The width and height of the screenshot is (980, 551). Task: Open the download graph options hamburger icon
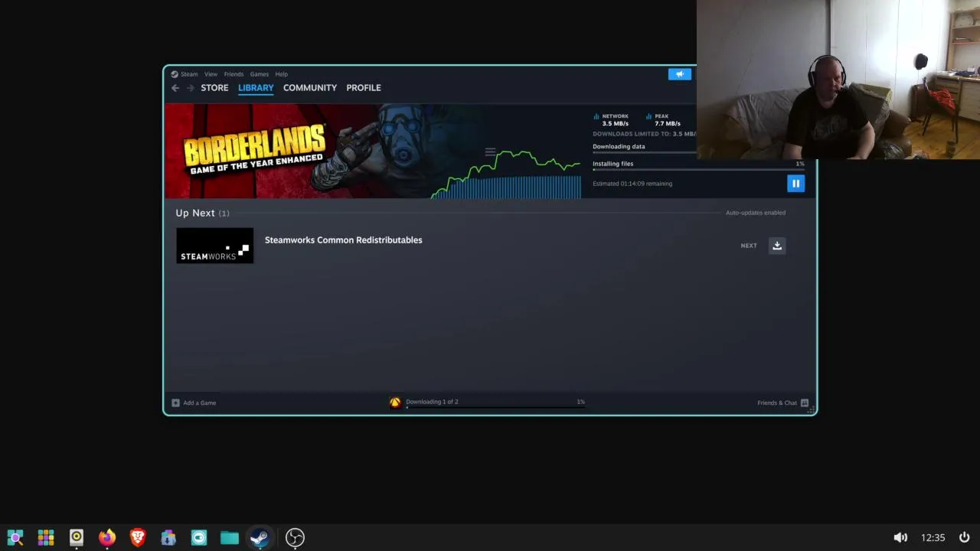click(x=490, y=152)
